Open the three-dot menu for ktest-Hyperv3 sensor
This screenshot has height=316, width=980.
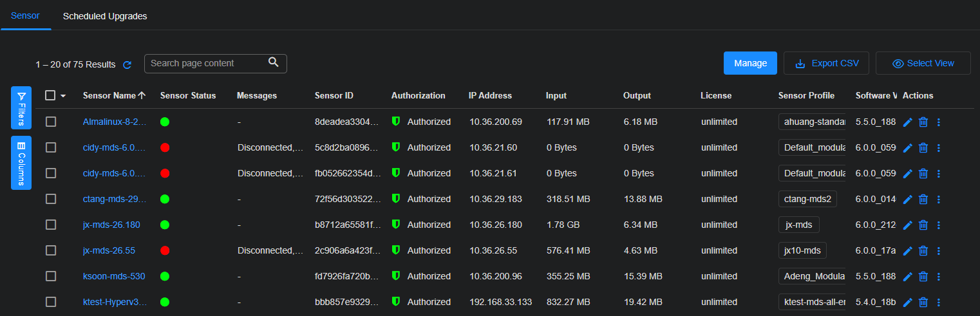[938, 302]
